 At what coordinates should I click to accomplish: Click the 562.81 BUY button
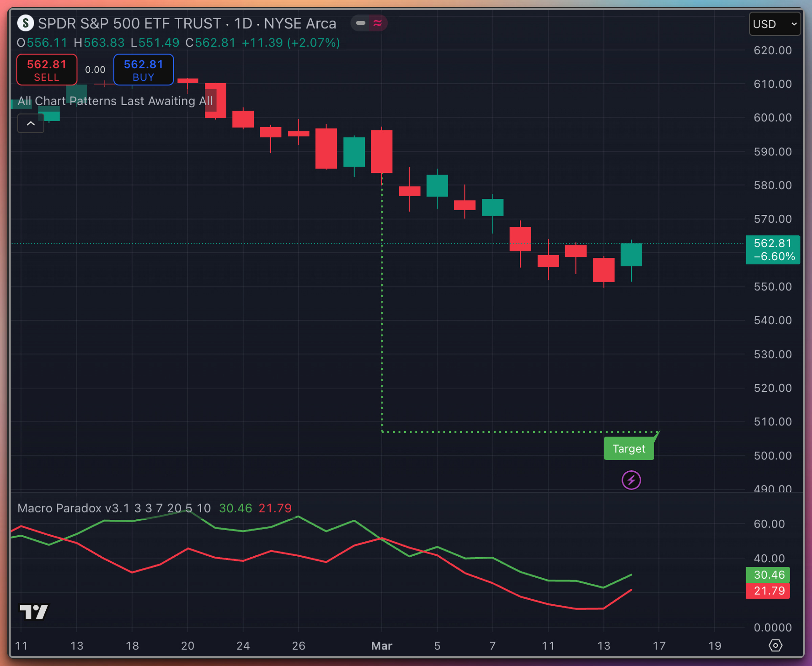coord(143,70)
